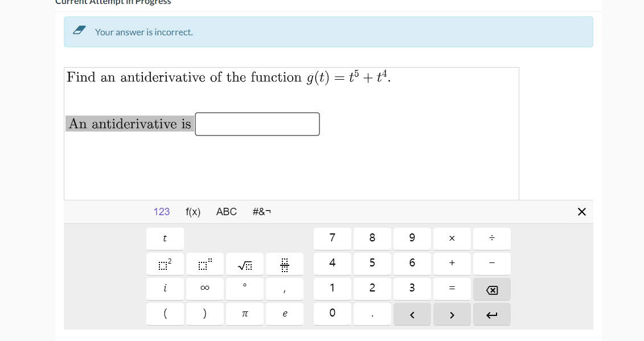This screenshot has height=341, width=644.
Task: Click the number 2 key
Action: click(x=372, y=289)
